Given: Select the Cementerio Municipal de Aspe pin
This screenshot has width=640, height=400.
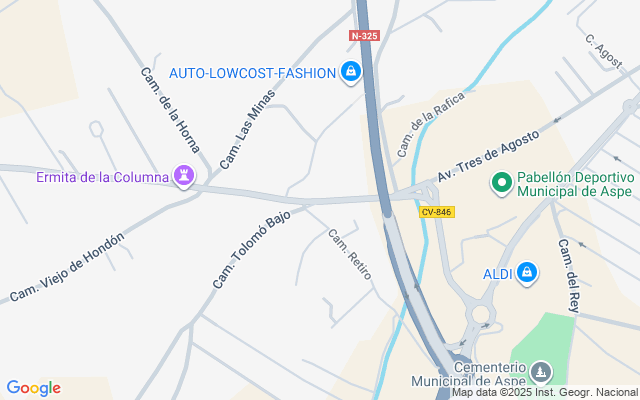Looking at the screenshot, I should click(x=541, y=373).
